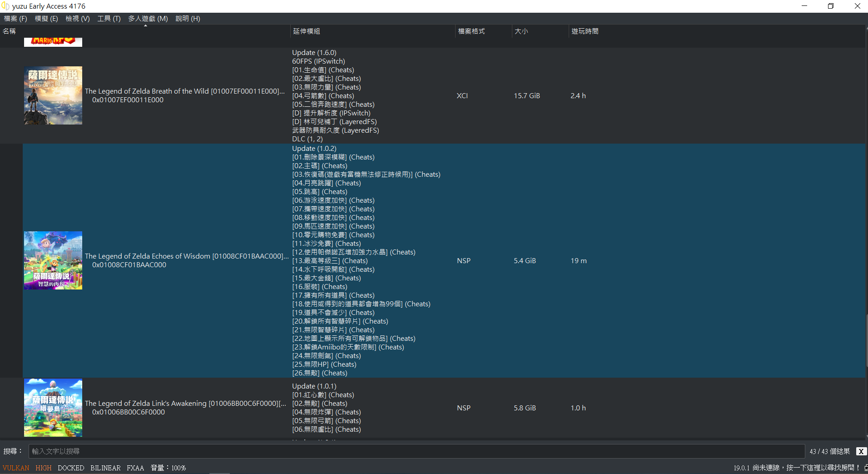Click the 5.8 GiB size cell
Screen dimensions: 868x474
[525, 408]
